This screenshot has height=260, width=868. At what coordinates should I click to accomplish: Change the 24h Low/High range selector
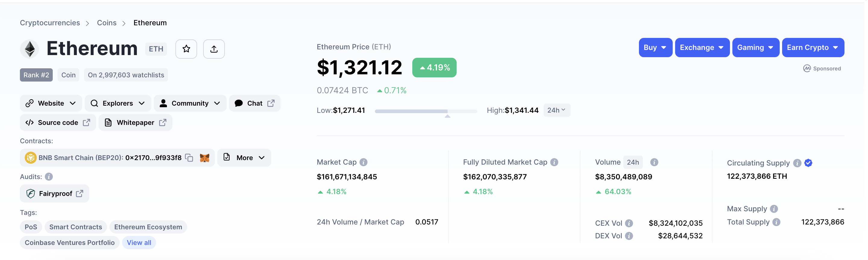tap(557, 110)
